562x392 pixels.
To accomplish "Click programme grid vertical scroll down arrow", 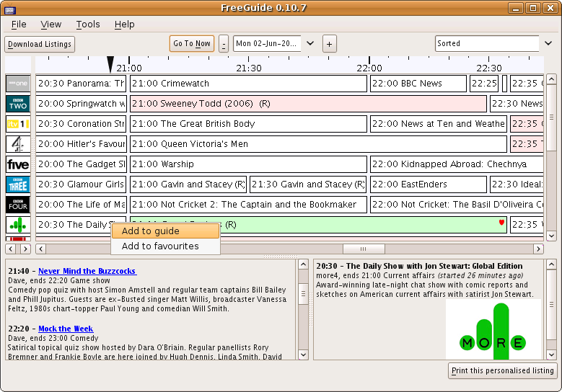I will (x=551, y=236).
